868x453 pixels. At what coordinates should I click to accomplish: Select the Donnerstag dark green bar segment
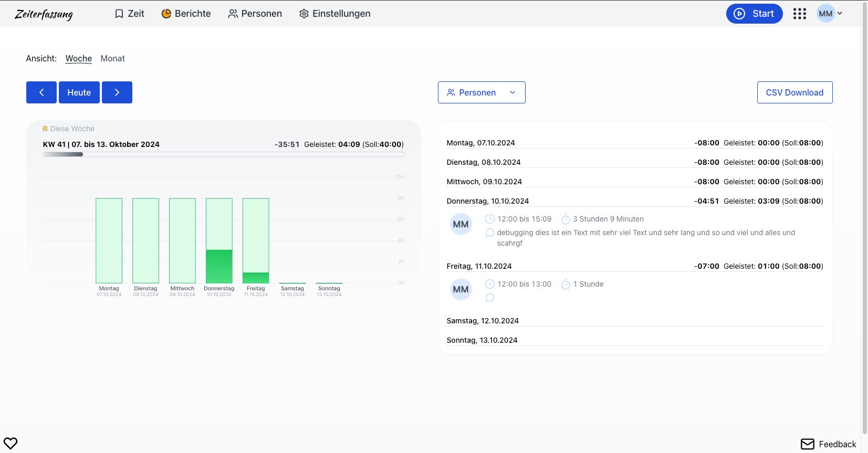coord(219,267)
